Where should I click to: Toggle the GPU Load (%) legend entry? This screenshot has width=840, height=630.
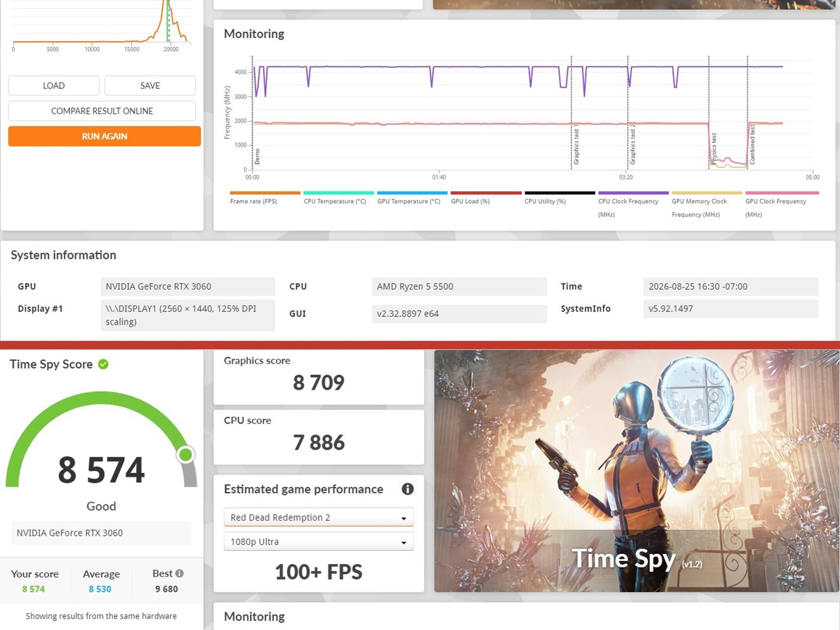486,197
